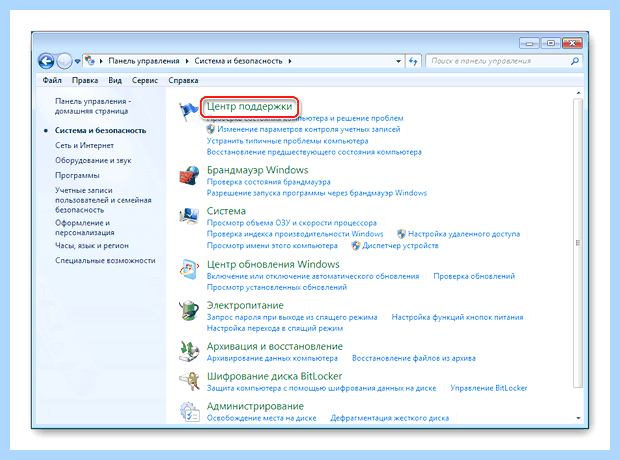This screenshot has width=620, height=460.
Task: Click Диспетчер устройств link
Action: tap(400, 246)
